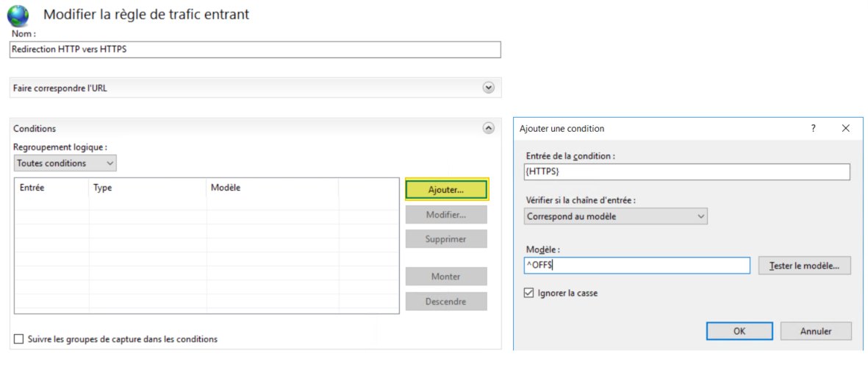Cancel the dialog with Annuler
Screen dimensions: 868x365
[816, 331]
